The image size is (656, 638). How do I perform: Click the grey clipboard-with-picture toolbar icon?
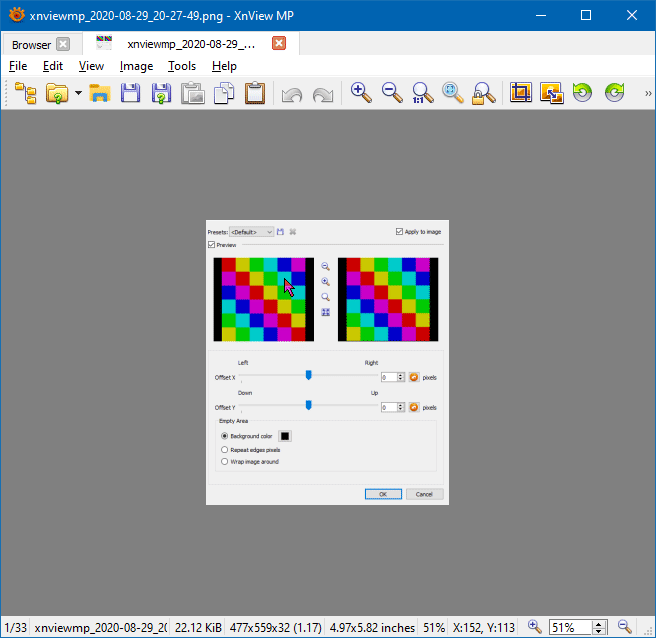[192, 92]
